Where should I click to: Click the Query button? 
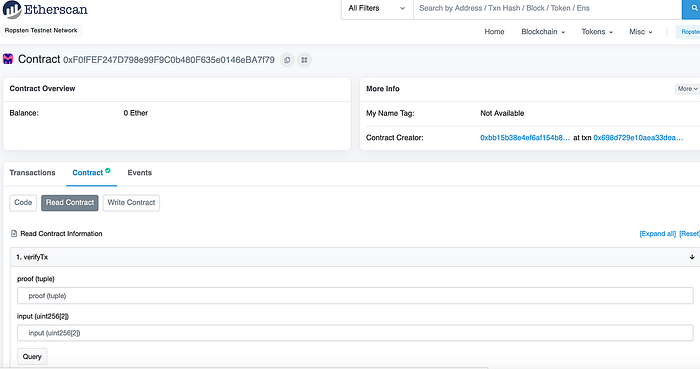[32, 357]
